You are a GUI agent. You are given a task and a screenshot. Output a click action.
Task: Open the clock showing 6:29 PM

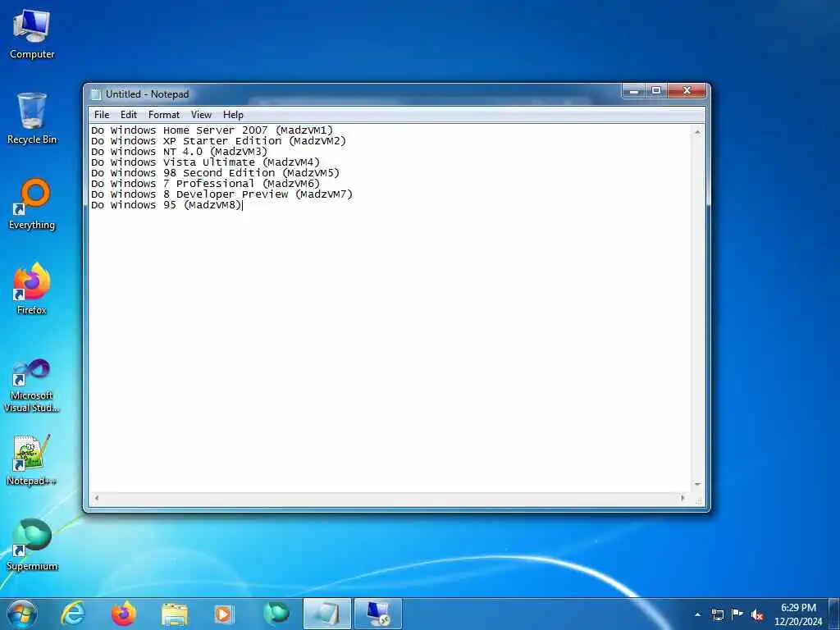click(798, 614)
